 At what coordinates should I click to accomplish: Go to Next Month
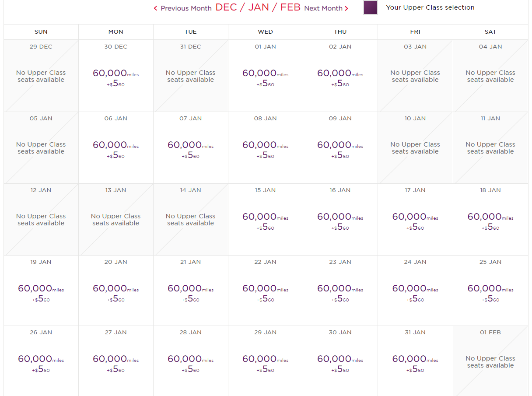click(x=323, y=8)
